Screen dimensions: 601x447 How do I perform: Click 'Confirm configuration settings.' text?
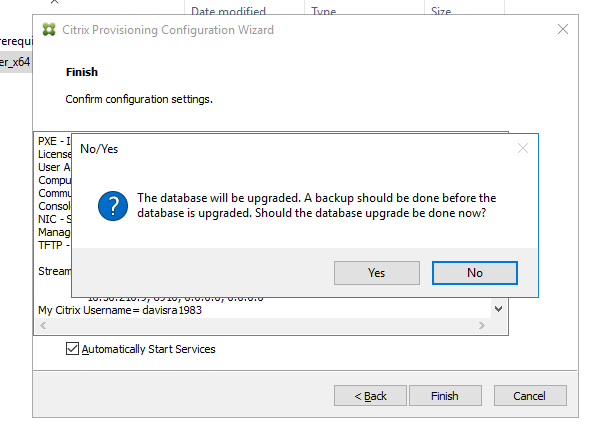139,99
